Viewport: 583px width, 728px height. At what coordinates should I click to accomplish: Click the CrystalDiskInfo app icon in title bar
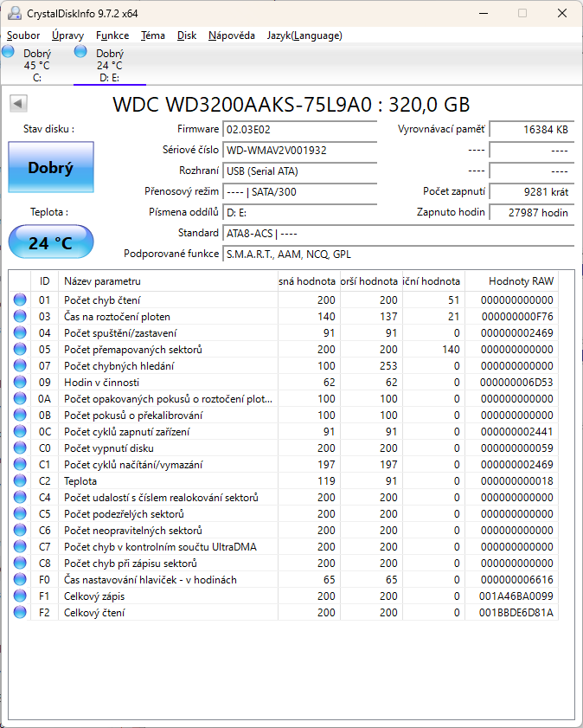click(x=15, y=13)
